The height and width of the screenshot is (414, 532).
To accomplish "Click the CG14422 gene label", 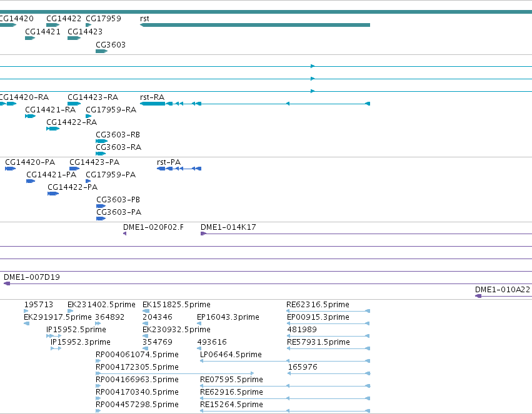I will tap(64, 19).
